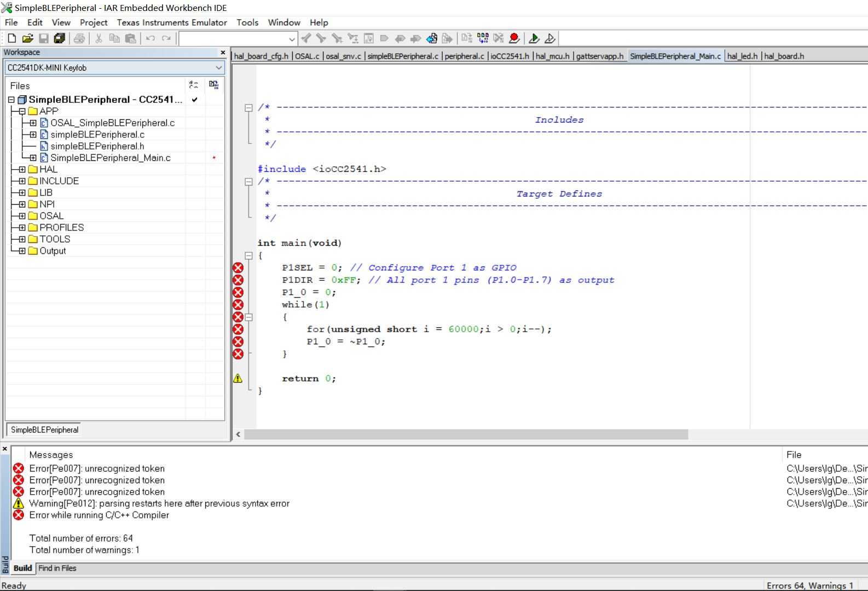Select 'Error while running C/C++ Compiler' message
The height and width of the screenshot is (591, 868).
[x=99, y=515]
